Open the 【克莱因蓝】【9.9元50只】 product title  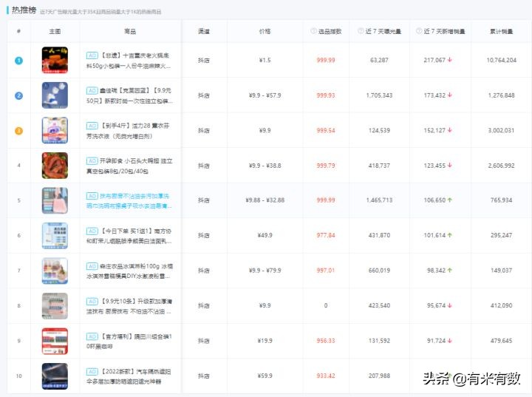coord(129,96)
